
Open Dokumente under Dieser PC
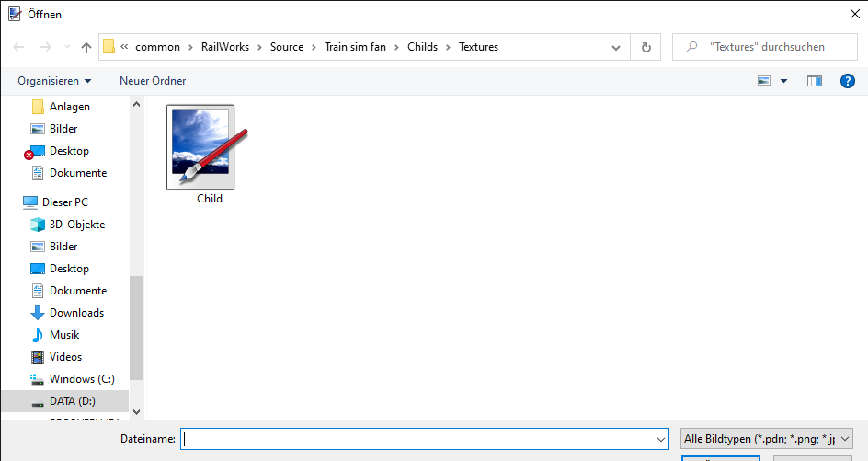(x=69, y=291)
